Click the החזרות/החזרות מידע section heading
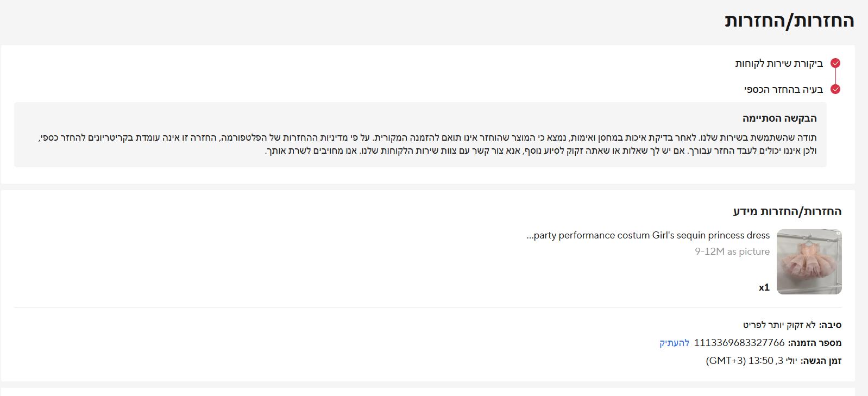Screen dimensions: 868x396 pyautogui.click(x=787, y=211)
